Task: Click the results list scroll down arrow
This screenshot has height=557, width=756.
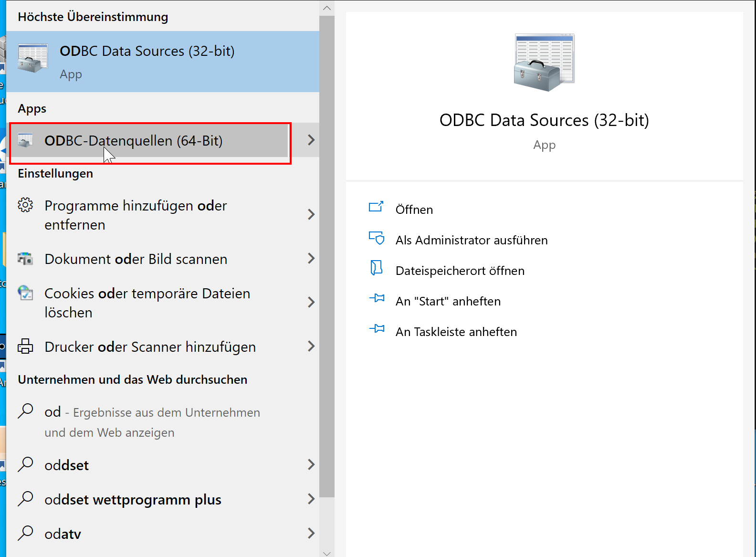Action: point(327,553)
